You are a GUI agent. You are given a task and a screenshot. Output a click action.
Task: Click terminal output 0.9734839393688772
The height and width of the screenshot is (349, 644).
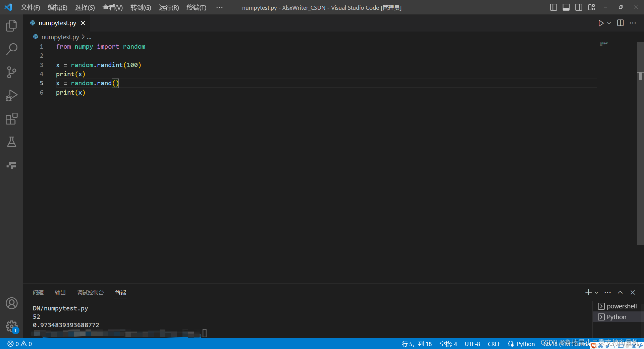tap(66, 325)
